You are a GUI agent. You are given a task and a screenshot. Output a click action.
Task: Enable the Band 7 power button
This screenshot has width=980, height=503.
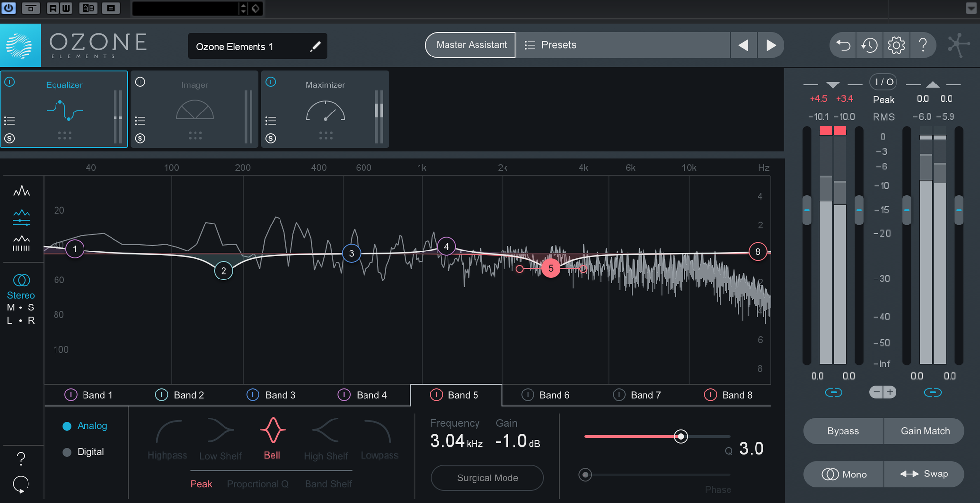pos(619,395)
